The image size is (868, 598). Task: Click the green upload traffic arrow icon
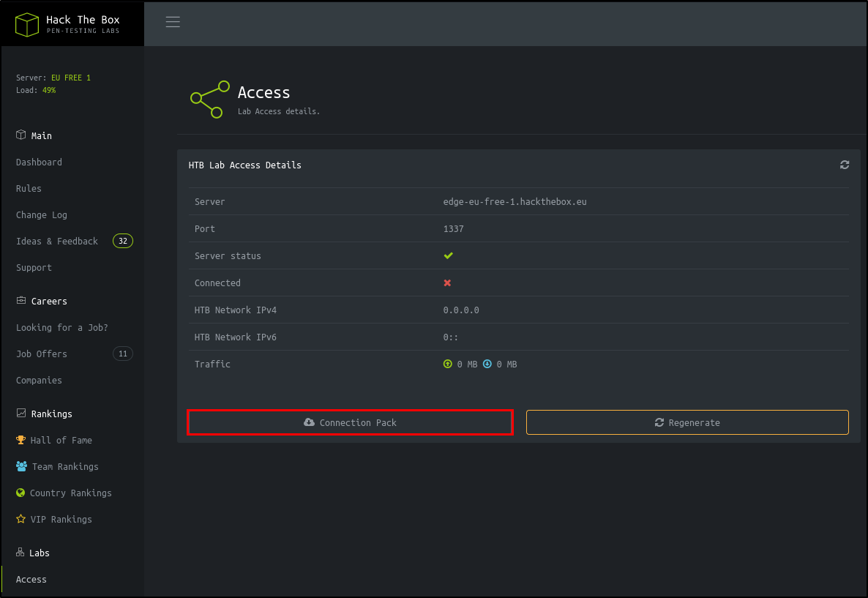(448, 364)
